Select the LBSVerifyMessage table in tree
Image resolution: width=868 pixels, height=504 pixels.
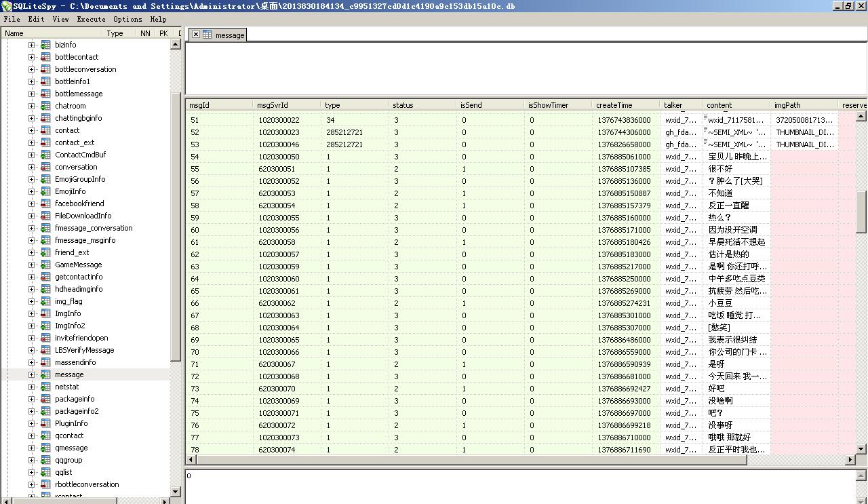click(x=84, y=350)
